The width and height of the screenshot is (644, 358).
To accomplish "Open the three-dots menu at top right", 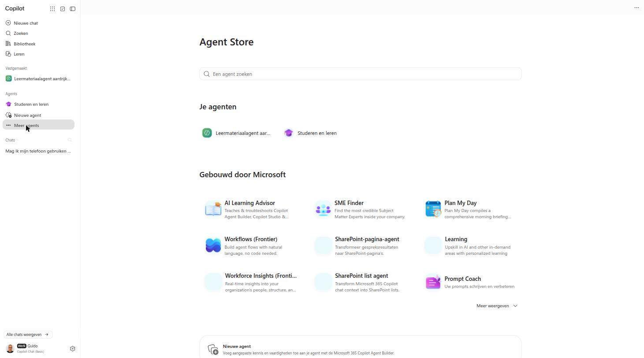I will [x=637, y=7].
